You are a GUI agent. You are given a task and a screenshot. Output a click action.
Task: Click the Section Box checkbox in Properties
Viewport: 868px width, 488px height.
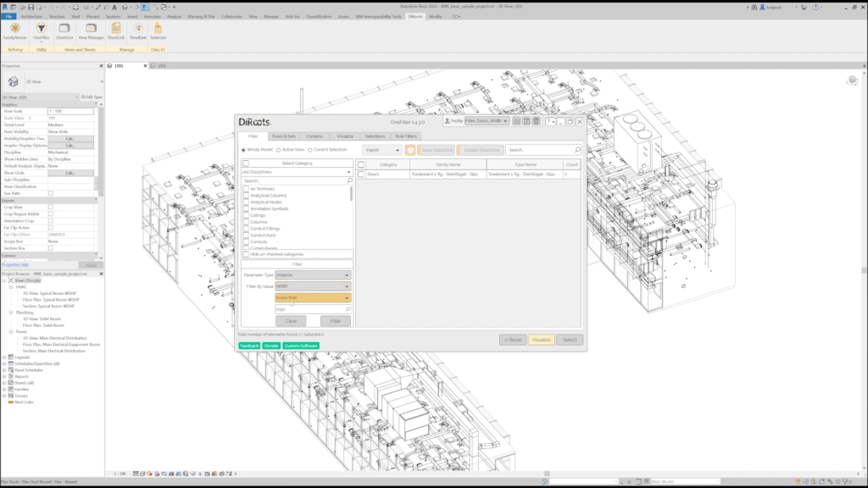[50, 248]
